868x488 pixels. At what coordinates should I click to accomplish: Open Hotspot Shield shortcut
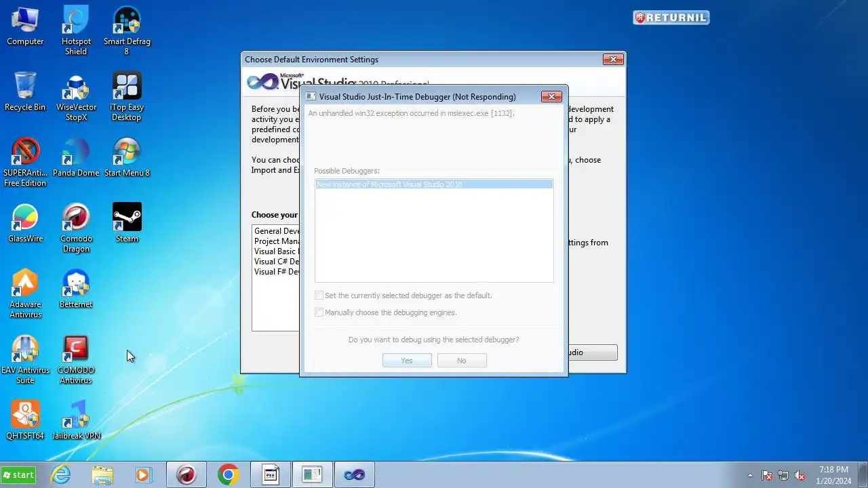(x=76, y=31)
